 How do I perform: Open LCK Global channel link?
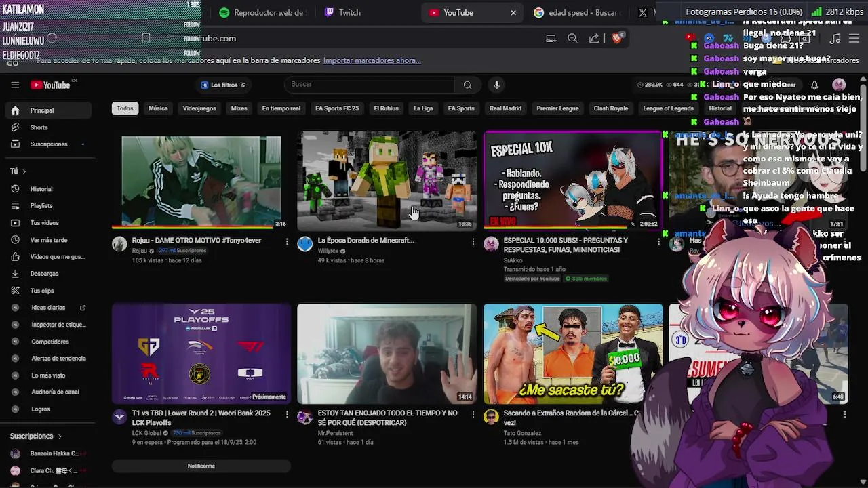pos(146,432)
